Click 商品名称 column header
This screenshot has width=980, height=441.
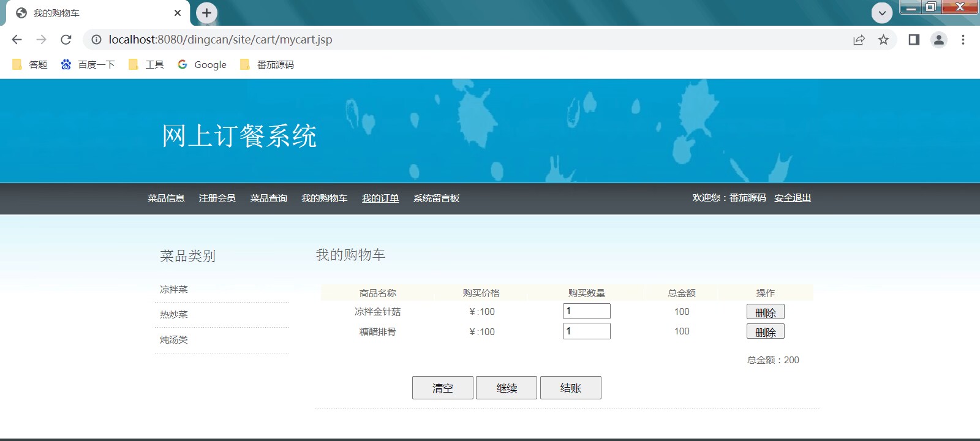click(378, 293)
